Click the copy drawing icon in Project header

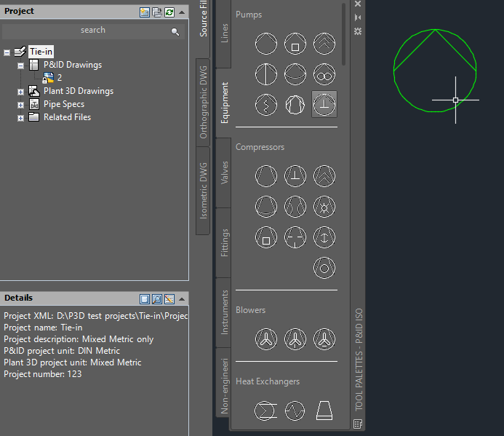tap(157, 12)
